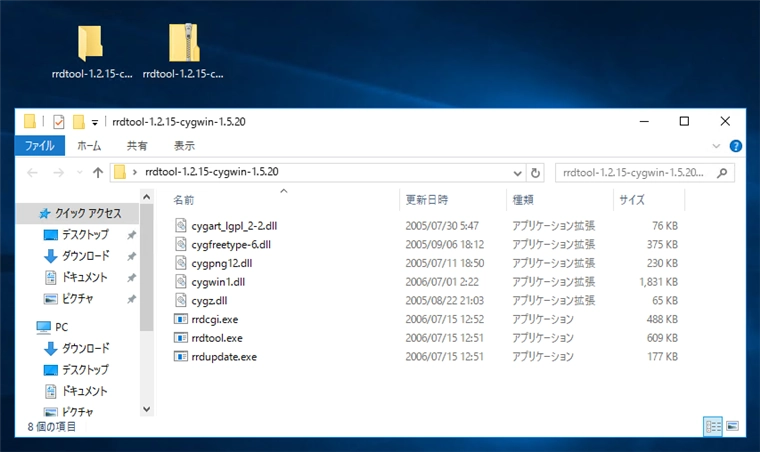Open Explorer help with the question mark icon

(735, 146)
